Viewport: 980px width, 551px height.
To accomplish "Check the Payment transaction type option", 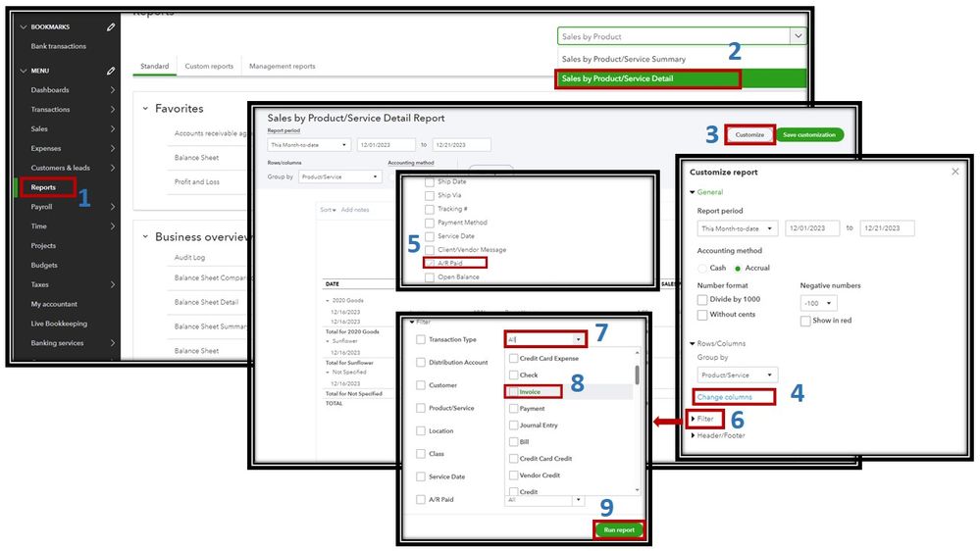I will (513, 409).
